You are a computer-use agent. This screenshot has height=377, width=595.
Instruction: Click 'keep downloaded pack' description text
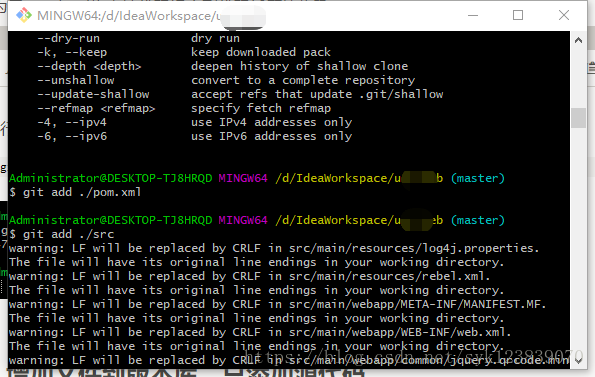coord(261,52)
